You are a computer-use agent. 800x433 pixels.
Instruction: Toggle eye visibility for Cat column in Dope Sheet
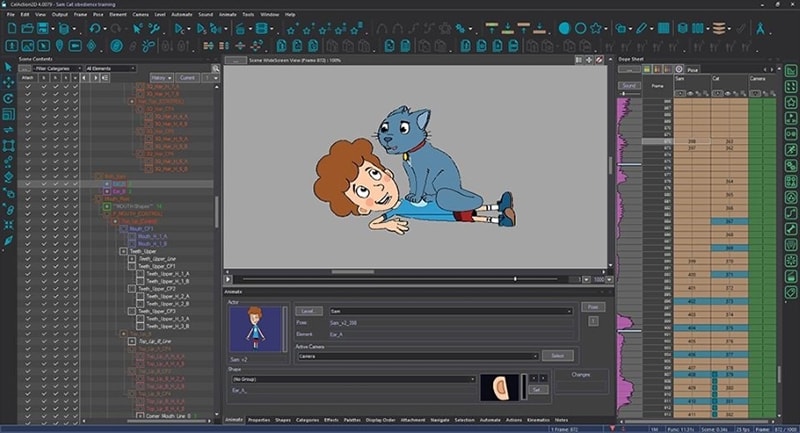pyautogui.click(x=728, y=93)
